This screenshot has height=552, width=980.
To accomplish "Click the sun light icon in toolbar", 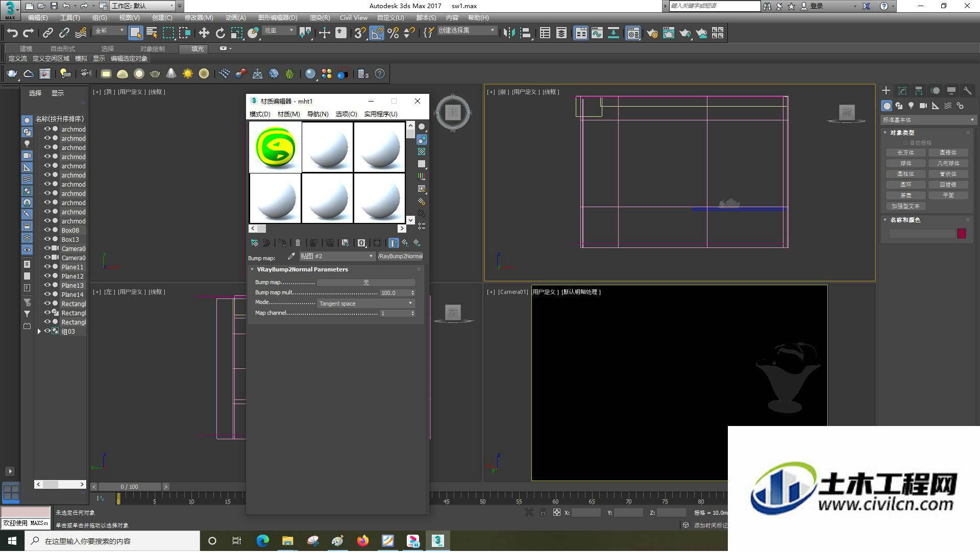I will (188, 74).
